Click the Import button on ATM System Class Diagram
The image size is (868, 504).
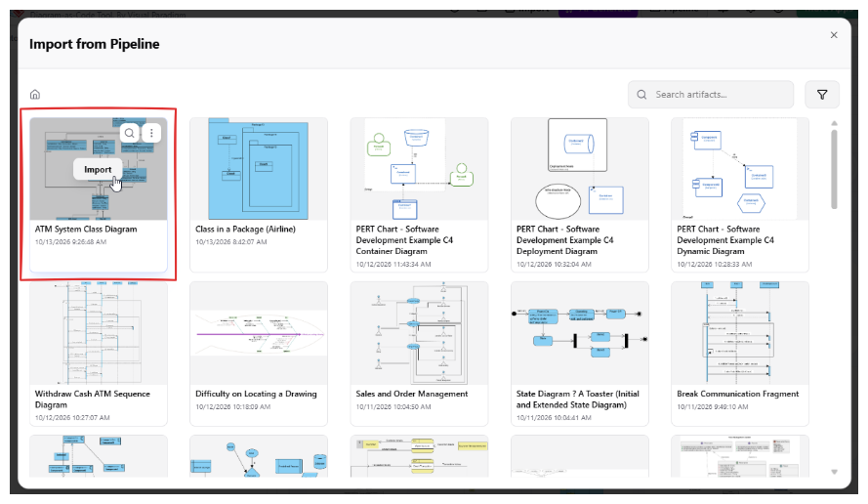coord(98,170)
